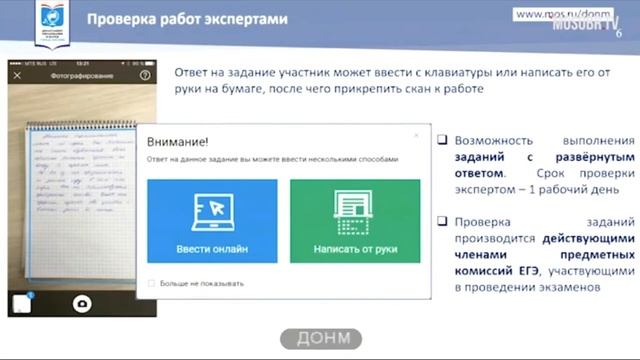Click the text "экспертом – 1 рабочий день"
This screenshot has width=640, height=360.
(537, 190)
